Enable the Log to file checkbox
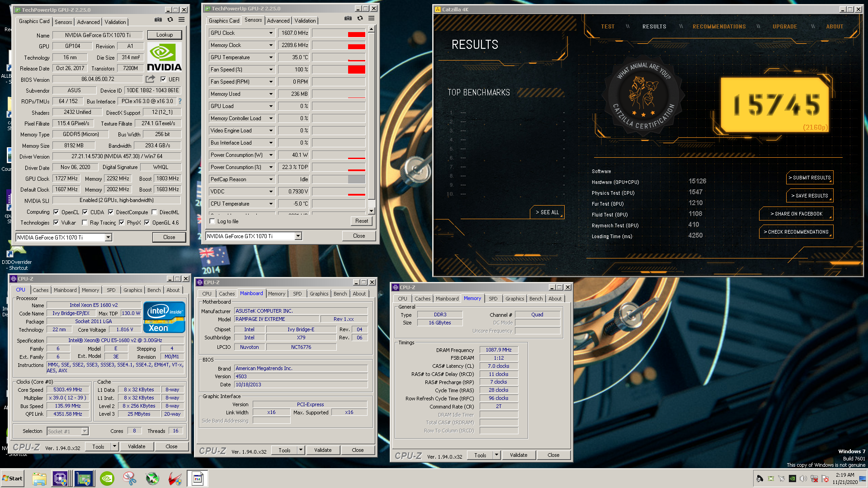The height and width of the screenshot is (488, 868). click(x=212, y=221)
